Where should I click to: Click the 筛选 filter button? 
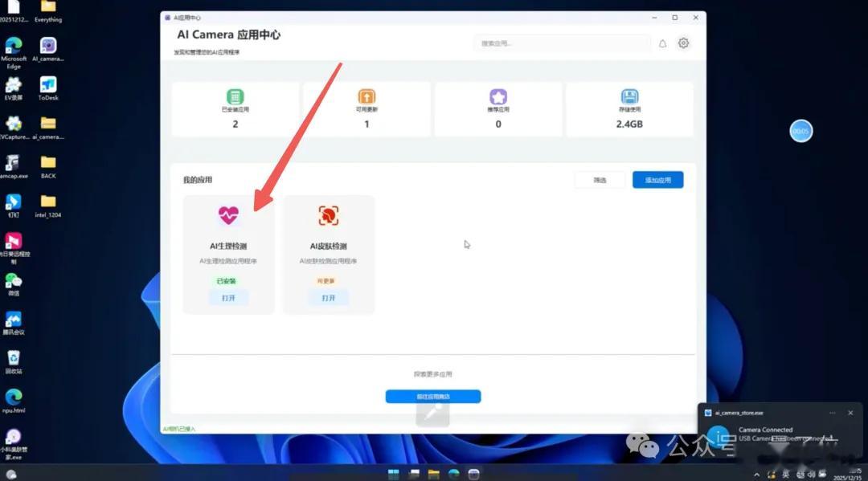click(x=600, y=179)
